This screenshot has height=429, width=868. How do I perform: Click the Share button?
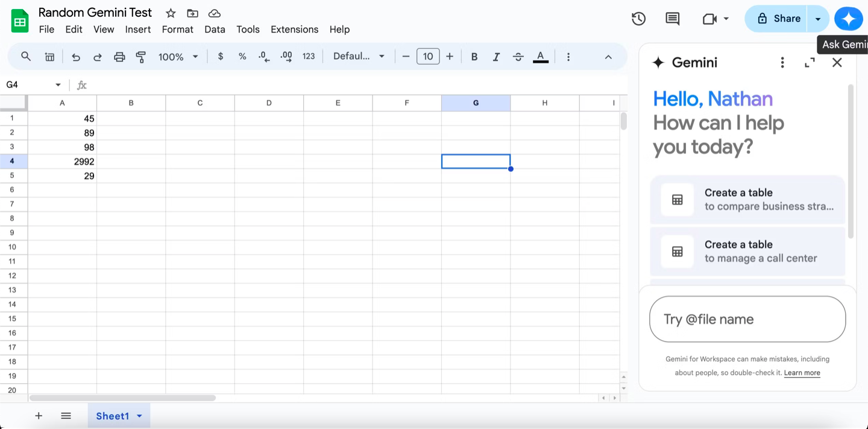[778, 19]
